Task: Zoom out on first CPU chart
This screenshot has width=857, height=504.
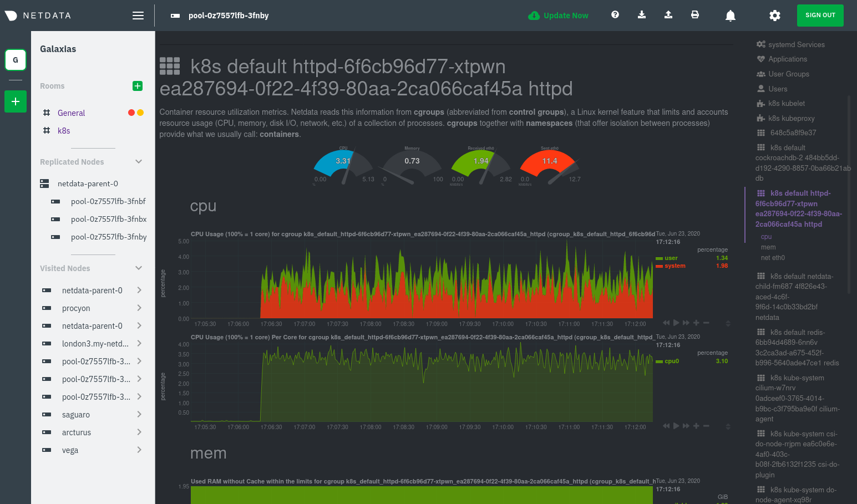Action: tap(706, 323)
